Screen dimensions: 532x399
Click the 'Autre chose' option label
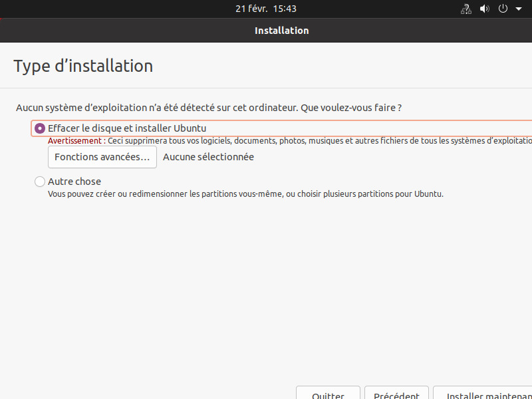coord(74,182)
